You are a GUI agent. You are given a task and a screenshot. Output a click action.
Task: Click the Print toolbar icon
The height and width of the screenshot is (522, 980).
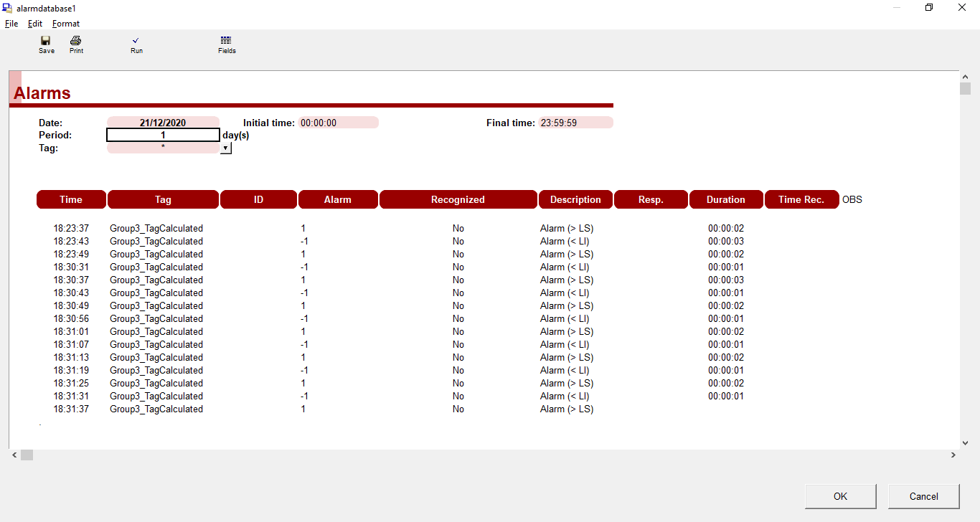coord(76,44)
